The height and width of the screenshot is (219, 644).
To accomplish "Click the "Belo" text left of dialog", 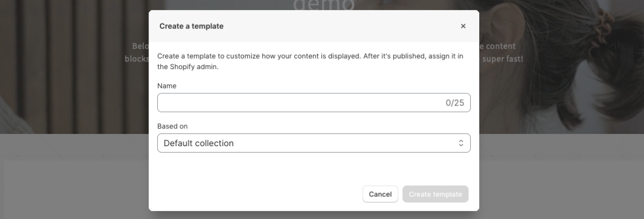I will (140, 46).
